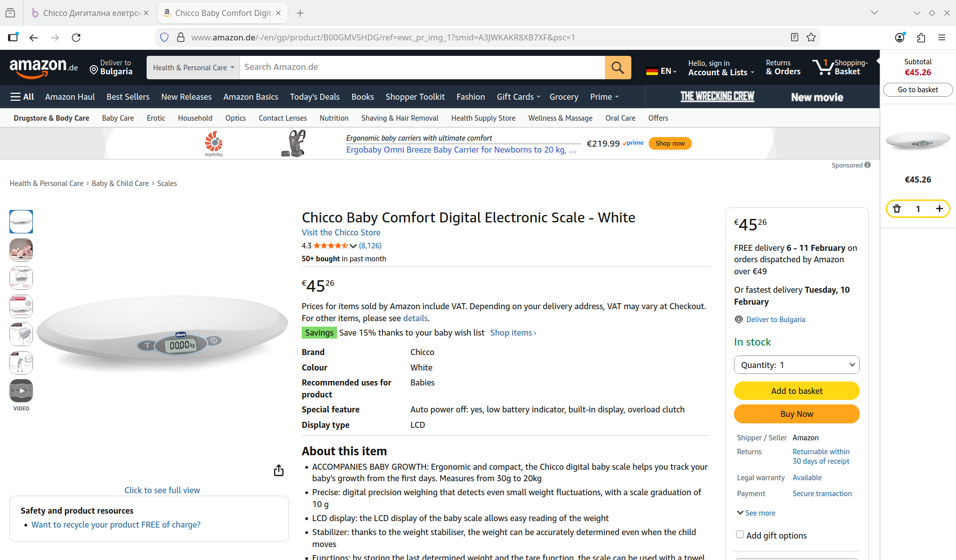Delete item using basket trash icon

click(x=897, y=209)
